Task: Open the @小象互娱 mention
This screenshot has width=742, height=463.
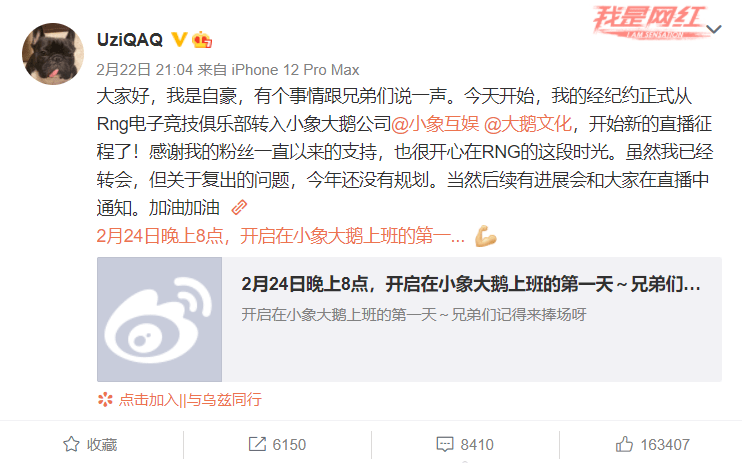Action: tap(435, 124)
